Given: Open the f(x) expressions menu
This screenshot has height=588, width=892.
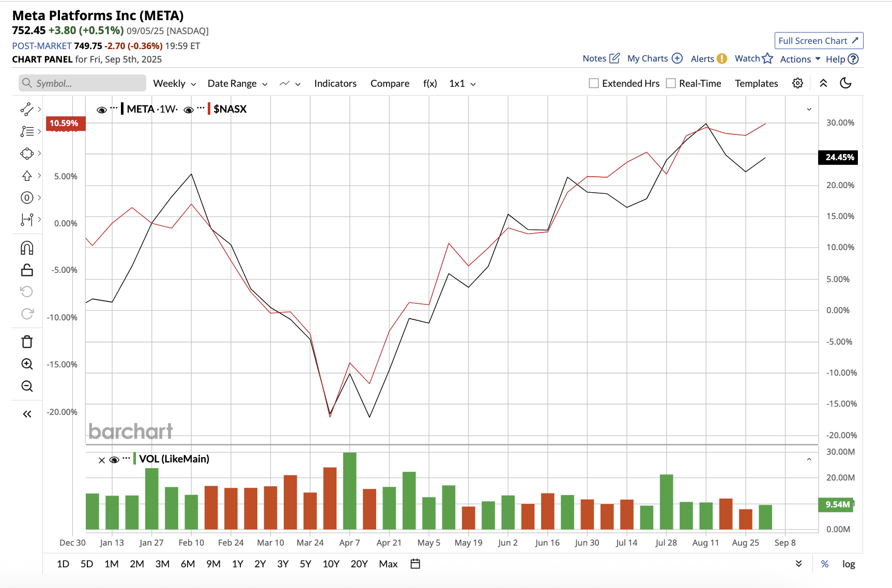Looking at the screenshot, I should click(x=430, y=83).
